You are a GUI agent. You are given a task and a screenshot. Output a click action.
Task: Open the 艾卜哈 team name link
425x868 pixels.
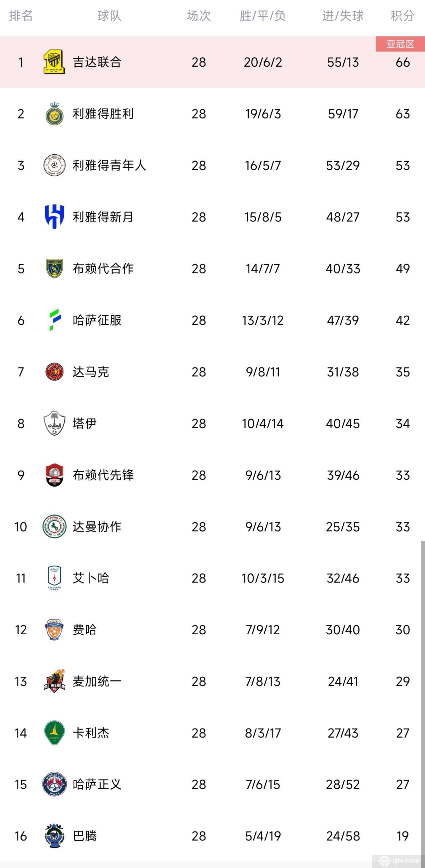coord(91,578)
